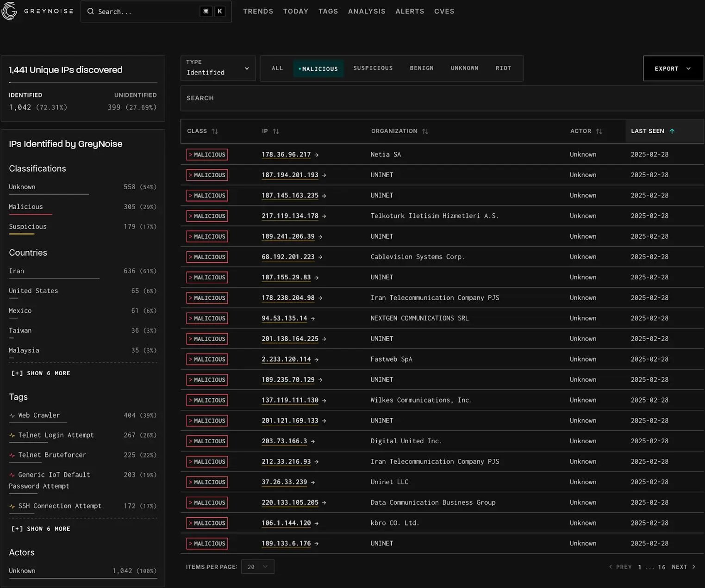The width and height of the screenshot is (705, 588).
Task: Expand MALICIOUS row for 189.133.6.176
Action: click(207, 544)
